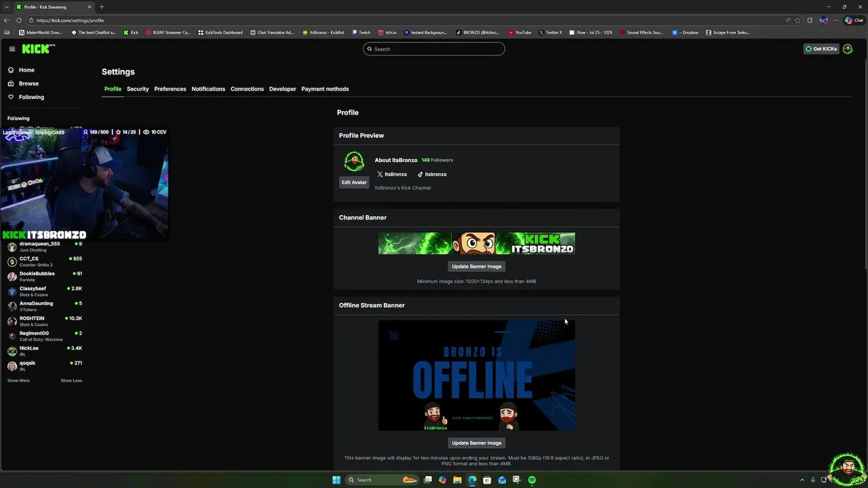Click the offline banner preview image
The height and width of the screenshot is (488, 868).
pos(477,375)
